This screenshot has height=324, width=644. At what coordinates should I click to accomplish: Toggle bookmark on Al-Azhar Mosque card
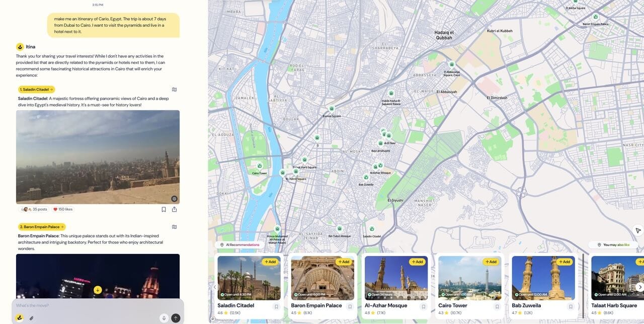(424, 306)
